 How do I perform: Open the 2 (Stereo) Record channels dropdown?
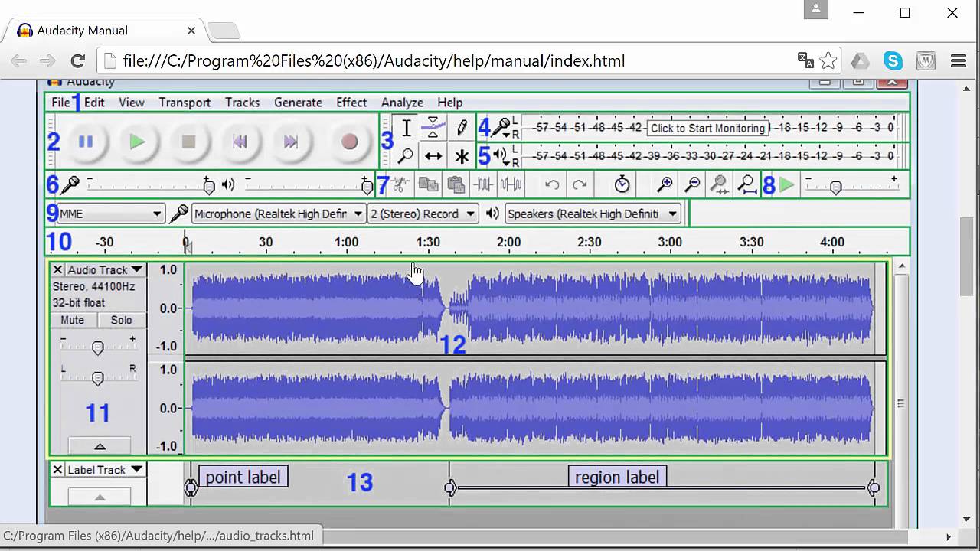point(423,214)
